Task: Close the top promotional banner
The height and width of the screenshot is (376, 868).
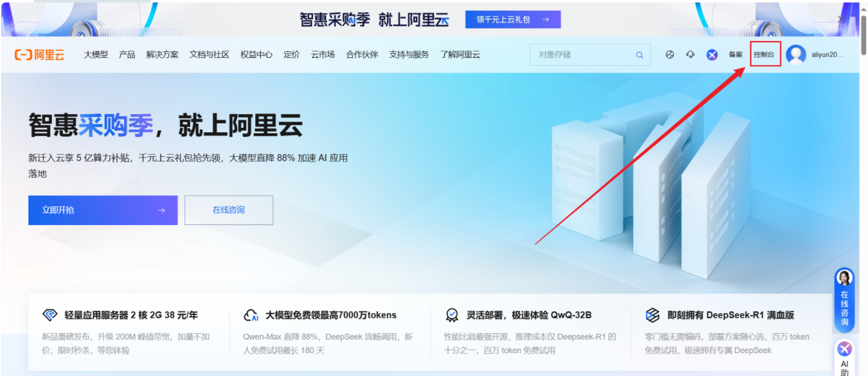Action: coord(841,19)
